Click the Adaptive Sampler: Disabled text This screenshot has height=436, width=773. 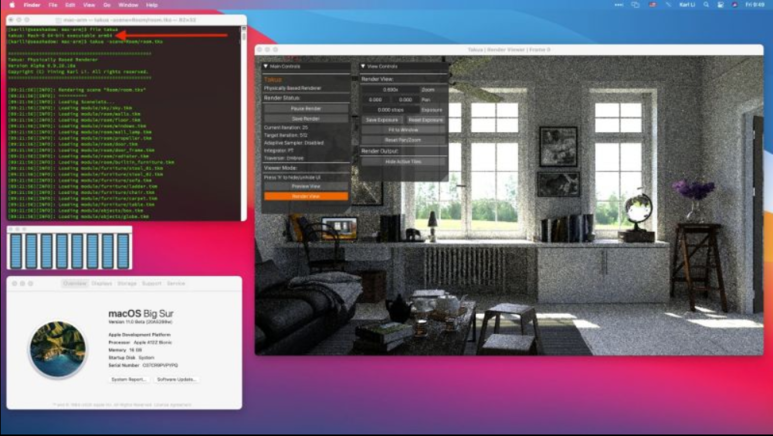tap(294, 143)
